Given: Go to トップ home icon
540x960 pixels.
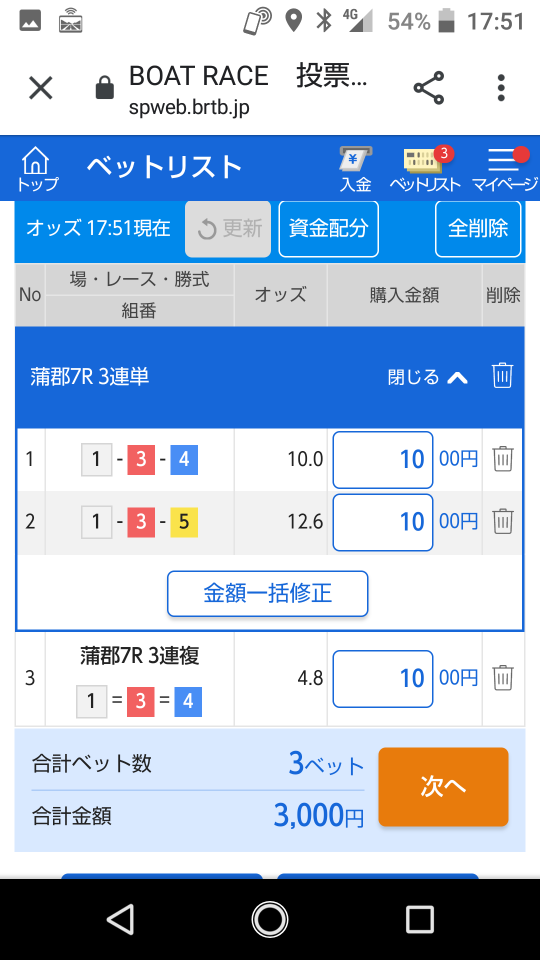Looking at the screenshot, I should [36, 168].
